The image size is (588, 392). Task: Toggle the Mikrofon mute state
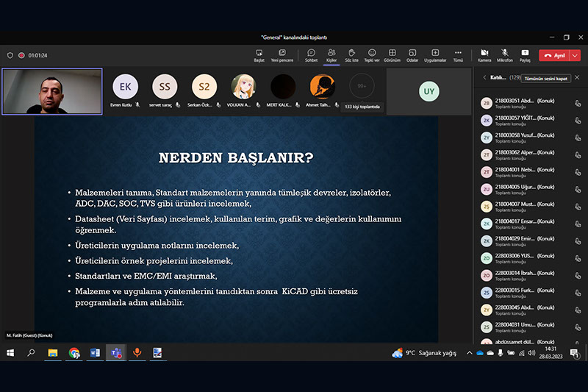(505, 54)
